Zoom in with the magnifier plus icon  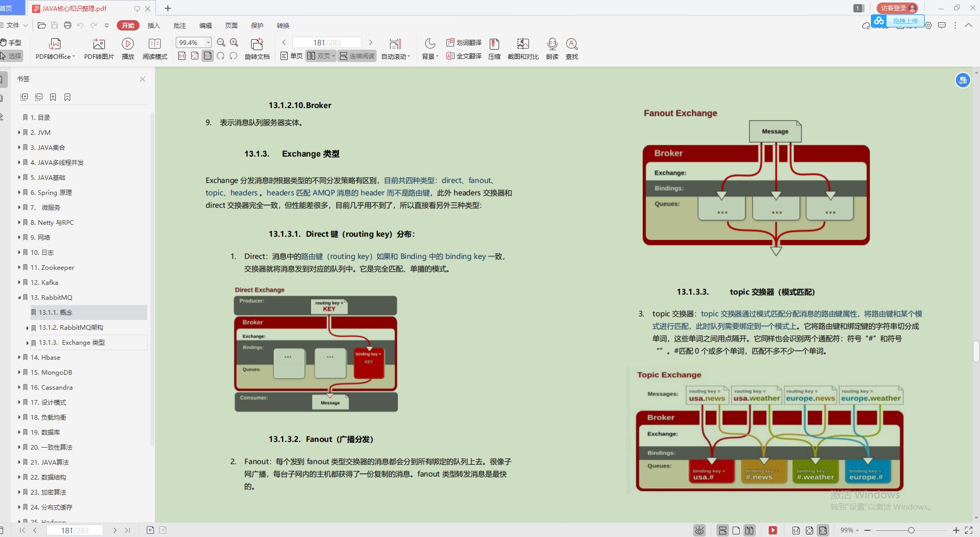tap(234, 42)
